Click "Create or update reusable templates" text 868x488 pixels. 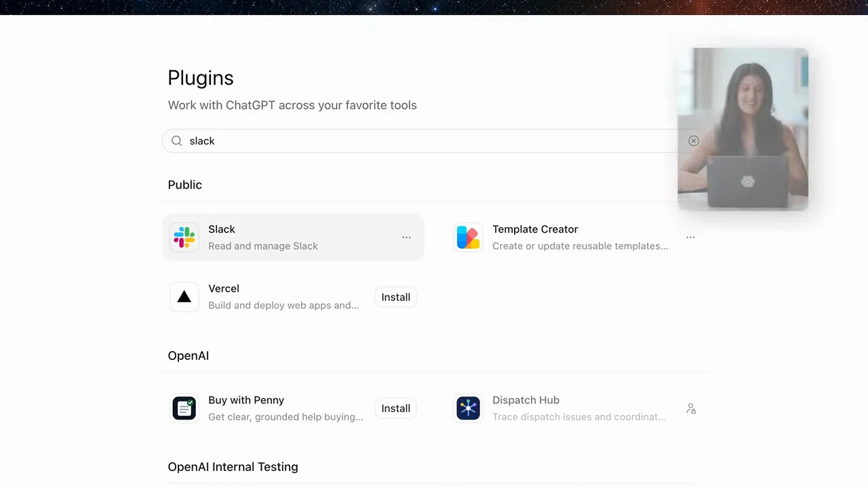coord(580,246)
